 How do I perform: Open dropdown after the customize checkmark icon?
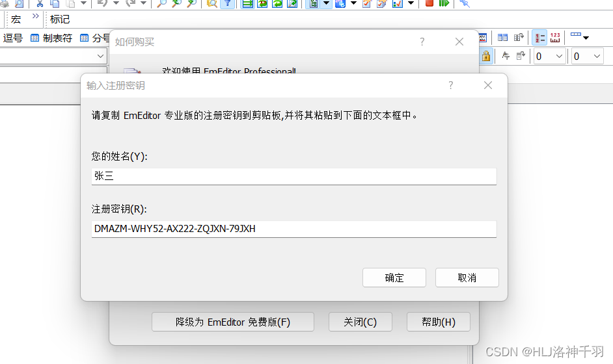point(411,3)
